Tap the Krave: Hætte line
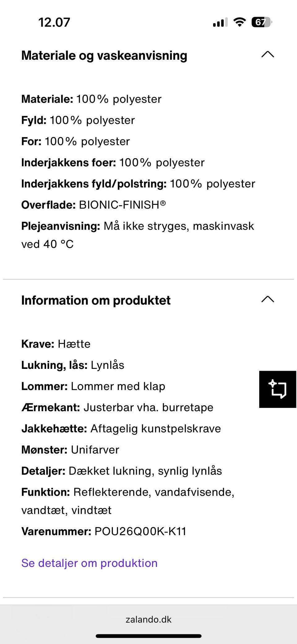The image size is (297, 644). [x=56, y=344]
